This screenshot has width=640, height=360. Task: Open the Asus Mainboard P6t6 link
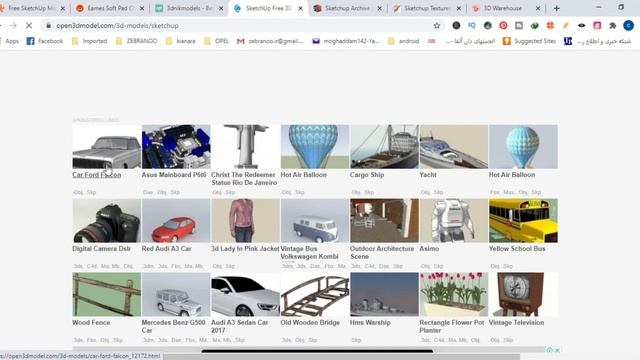[x=174, y=175]
